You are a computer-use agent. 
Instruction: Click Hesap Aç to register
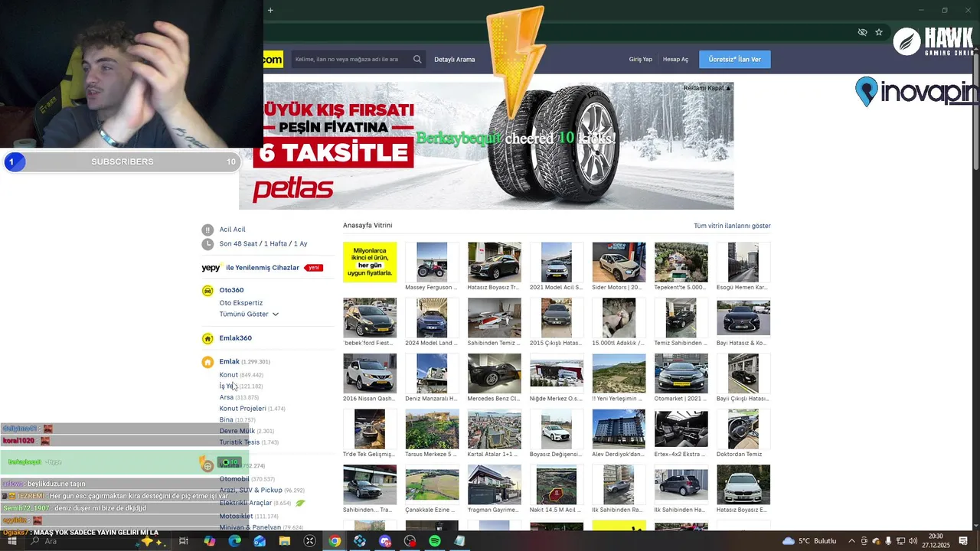[675, 59]
